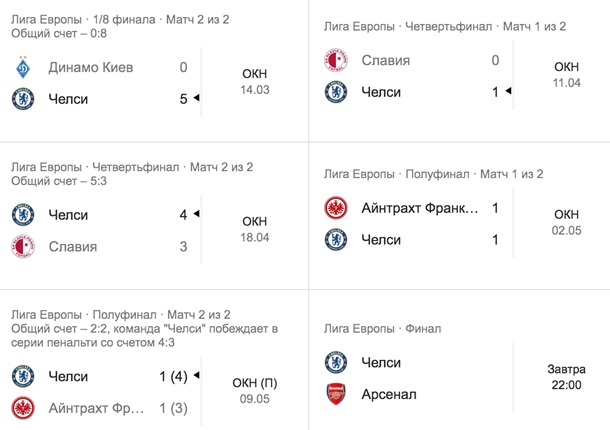610x430 pixels.
Task: Click Chelsea crest in the 18.04 match
Action: [23, 215]
